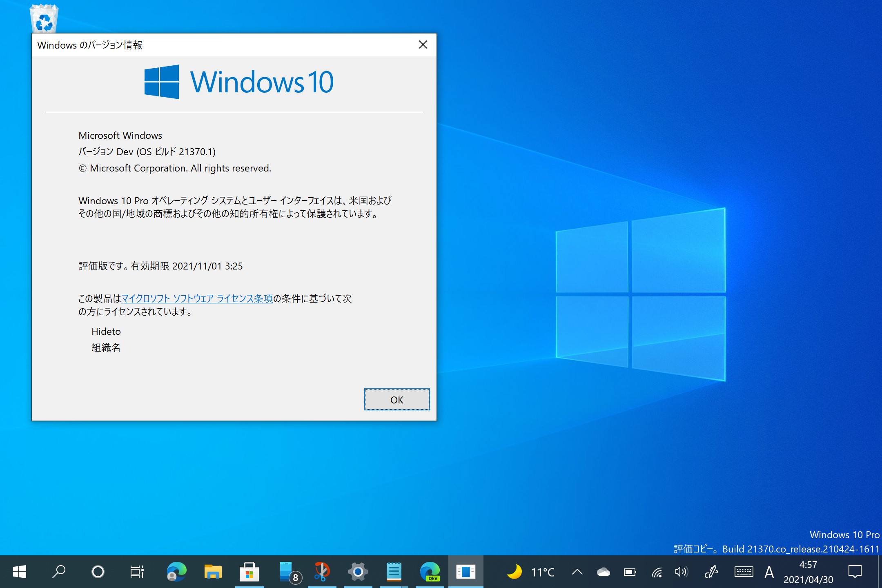Open the Start menu

pyautogui.click(x=20, y=572)
